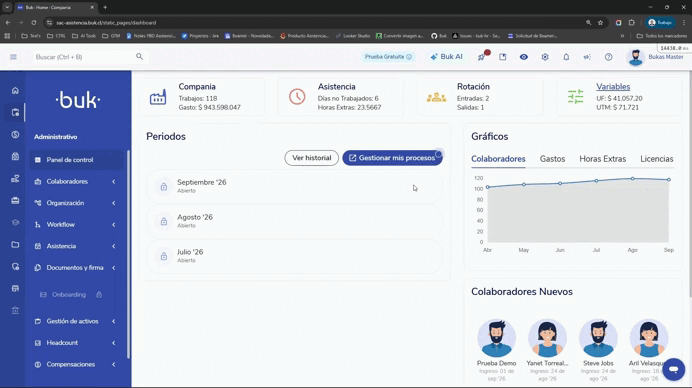Open the Septiembre '26 period

(x=294, y=186)
